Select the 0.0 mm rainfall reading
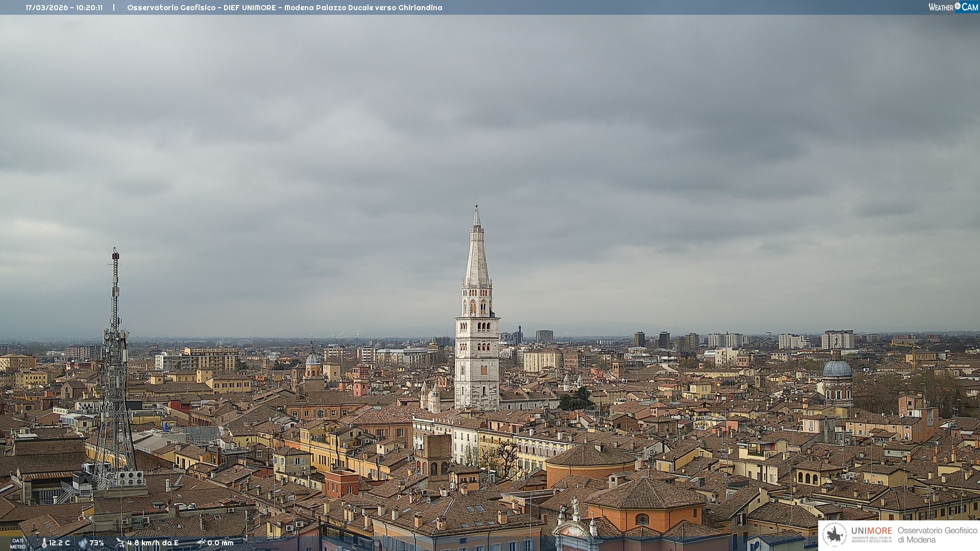The height and width of the screenshot is (551, 980). (220, 543)
